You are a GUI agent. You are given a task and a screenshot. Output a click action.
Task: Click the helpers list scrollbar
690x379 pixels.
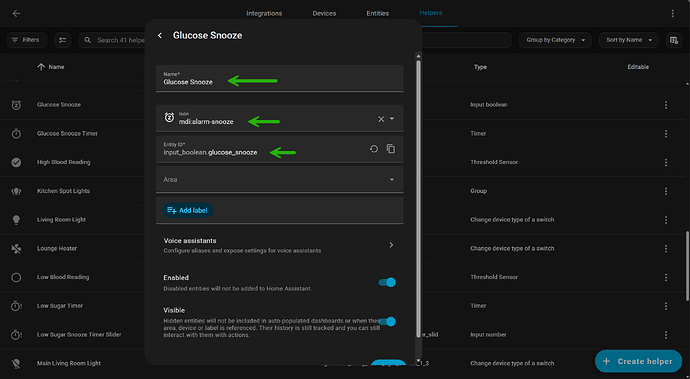(687, 266)
